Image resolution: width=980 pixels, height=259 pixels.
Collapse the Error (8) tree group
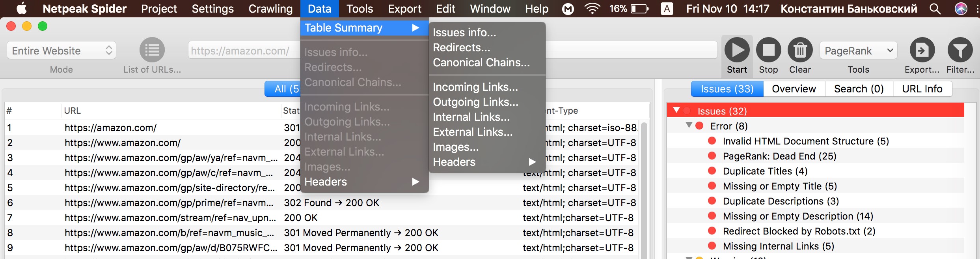coord(689,126)
